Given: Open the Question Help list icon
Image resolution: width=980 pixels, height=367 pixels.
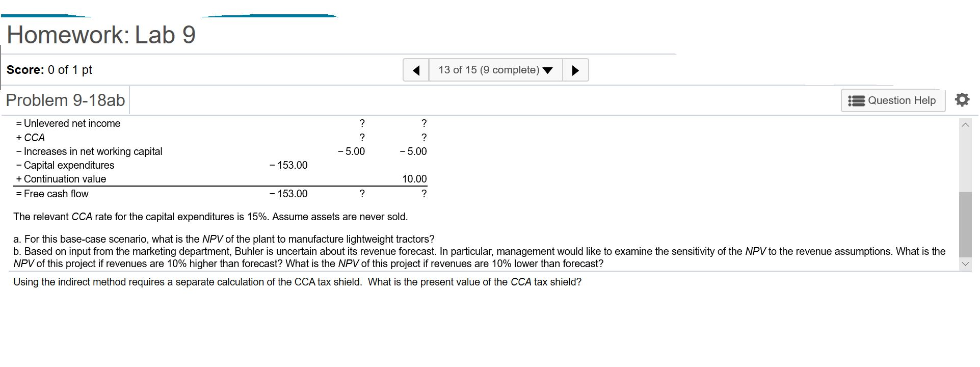Looking at the screenshot, I should [x=857, y=100].
